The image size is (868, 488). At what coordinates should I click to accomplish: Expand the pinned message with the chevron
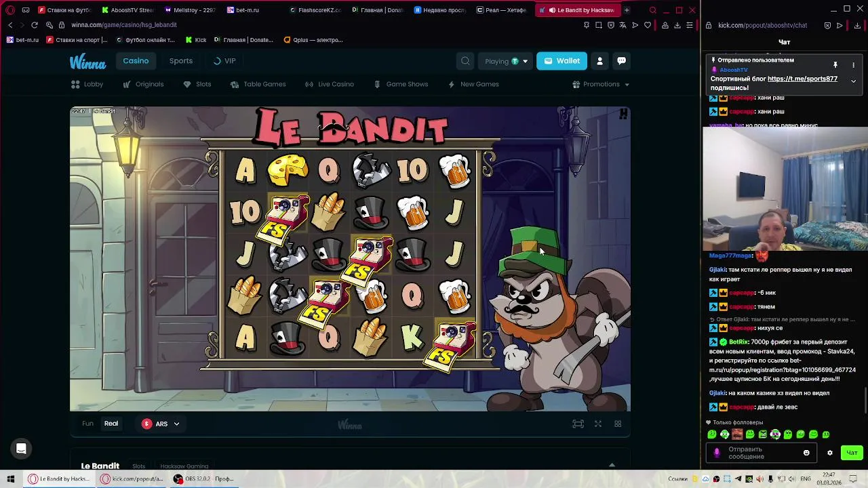point(853,81)
